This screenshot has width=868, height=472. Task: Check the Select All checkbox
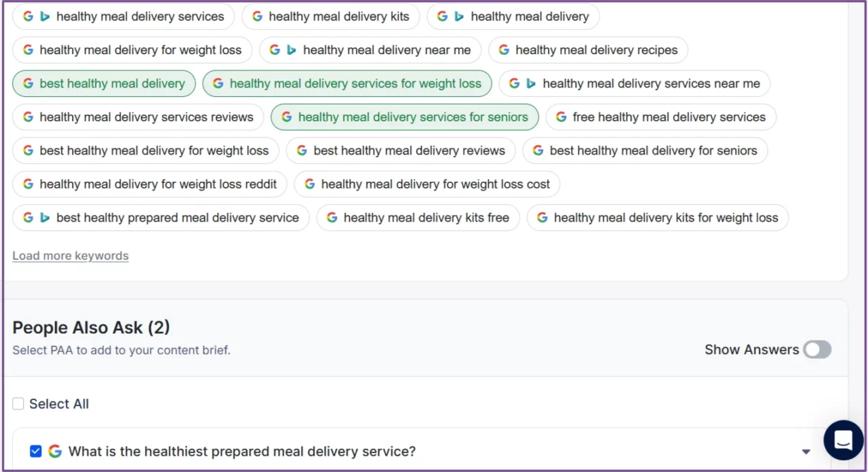(x=18, y=404)
